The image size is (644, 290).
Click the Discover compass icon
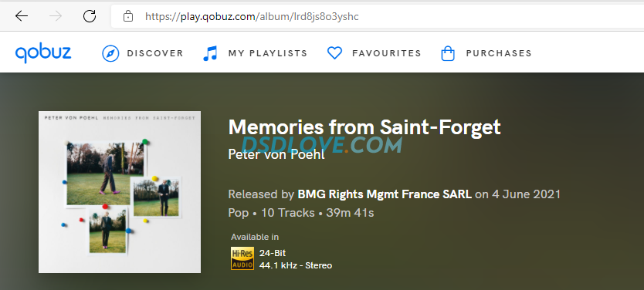pos(110,53)
